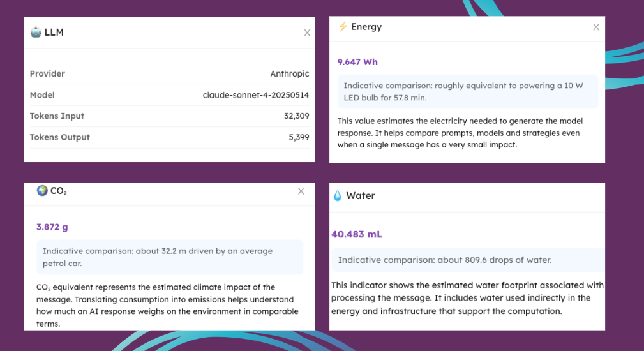The height and width of the screenshot is (351, 644).
Task: Click the claude-sonnet-4-20250514 model name
Action: point(256,95)
